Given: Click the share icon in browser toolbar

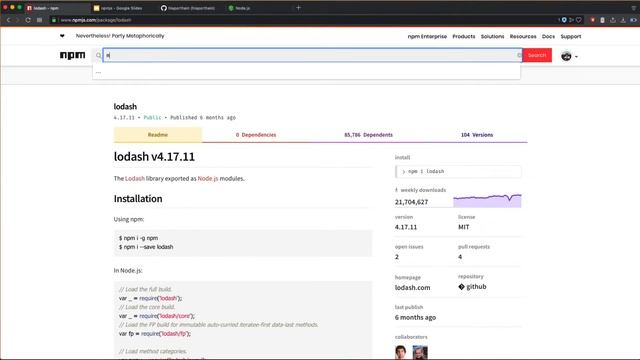Looking at the screenshot, I should tap(613, 20).
